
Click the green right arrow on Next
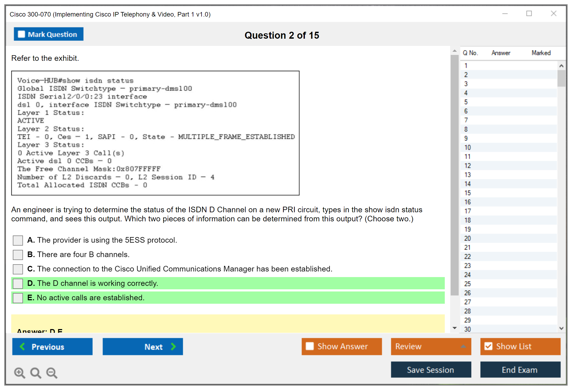173,347
